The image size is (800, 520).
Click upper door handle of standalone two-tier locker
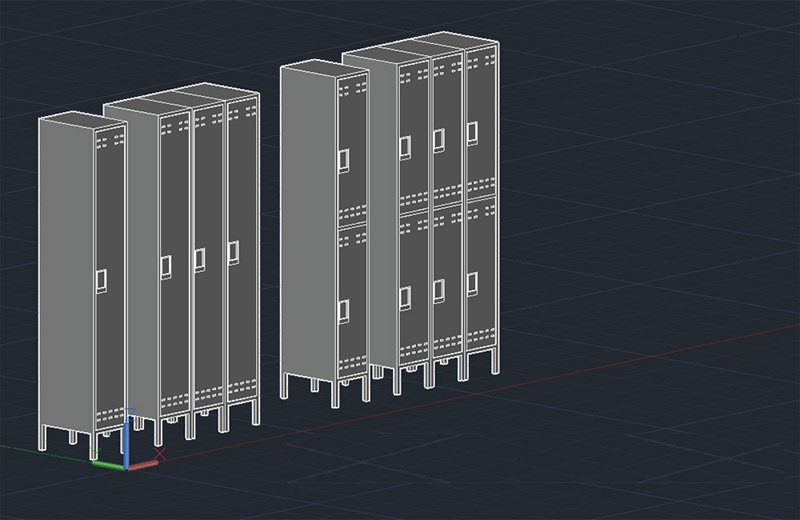pyautogui.click(x=344, y=160)
